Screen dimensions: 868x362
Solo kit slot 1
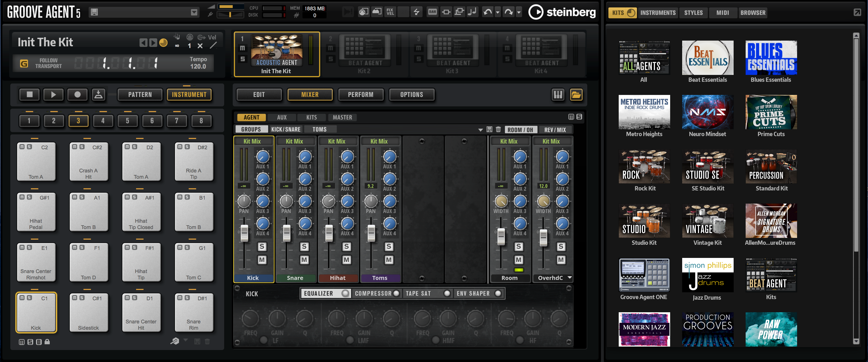(x=242, y=59)
